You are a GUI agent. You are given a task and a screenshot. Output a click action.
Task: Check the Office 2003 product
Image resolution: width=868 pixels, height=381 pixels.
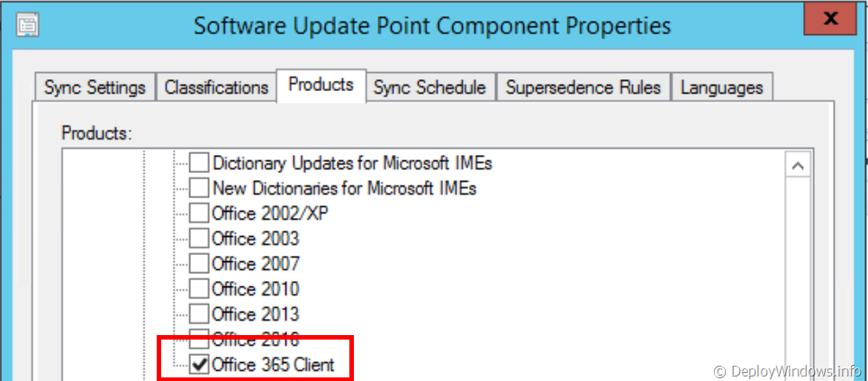(x=199, y=240)
